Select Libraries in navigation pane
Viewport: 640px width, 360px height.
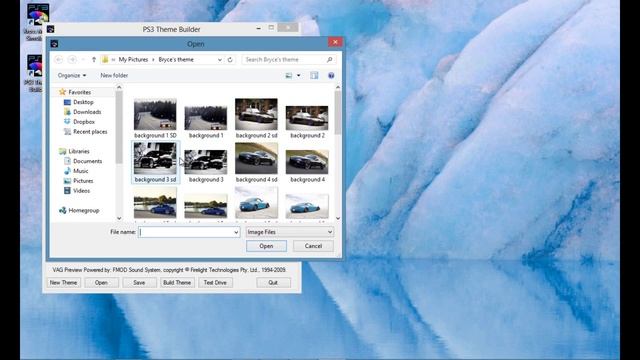tap(79, 151)
